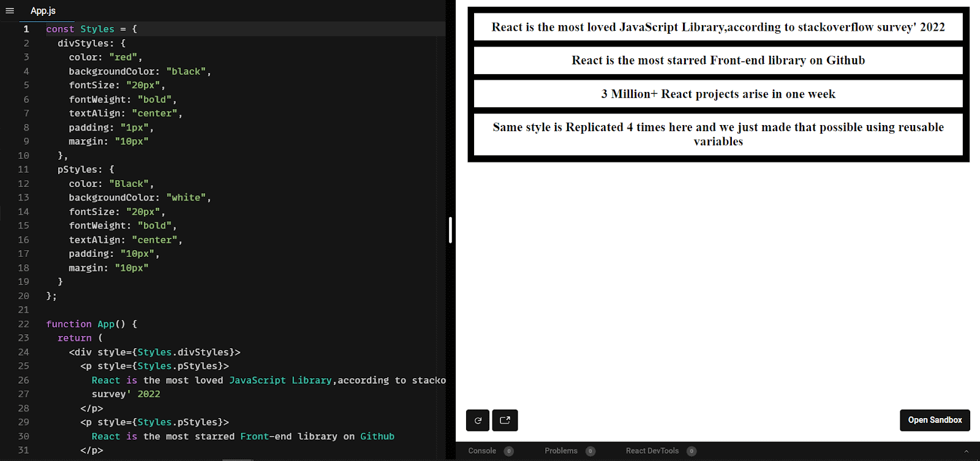This screenshot has width=980, height=461.
Task: Open the Problems tab
Action: (560, 451)
